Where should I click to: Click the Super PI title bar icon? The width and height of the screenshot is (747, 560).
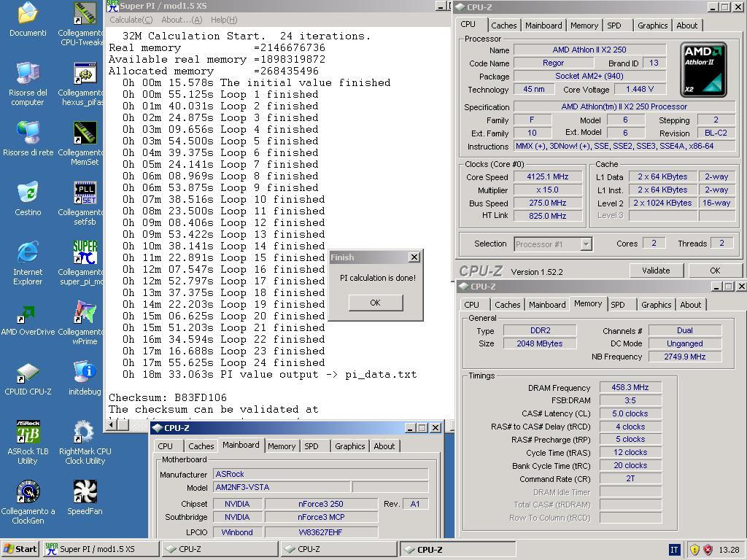(x=112, y=6)
